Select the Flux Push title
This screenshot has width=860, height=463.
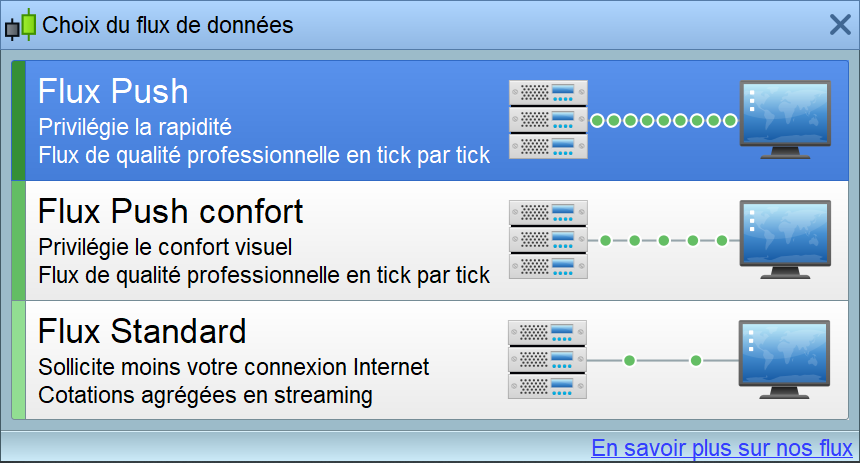click(x=113, y=92)
